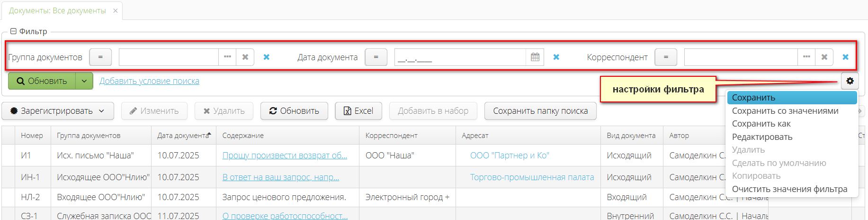Select 'Сохранить со значениями' menu item

792,111
